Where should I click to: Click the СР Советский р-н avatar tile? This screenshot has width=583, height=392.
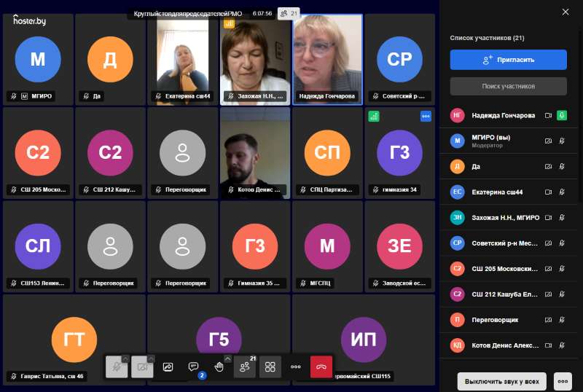pos(399,60)
